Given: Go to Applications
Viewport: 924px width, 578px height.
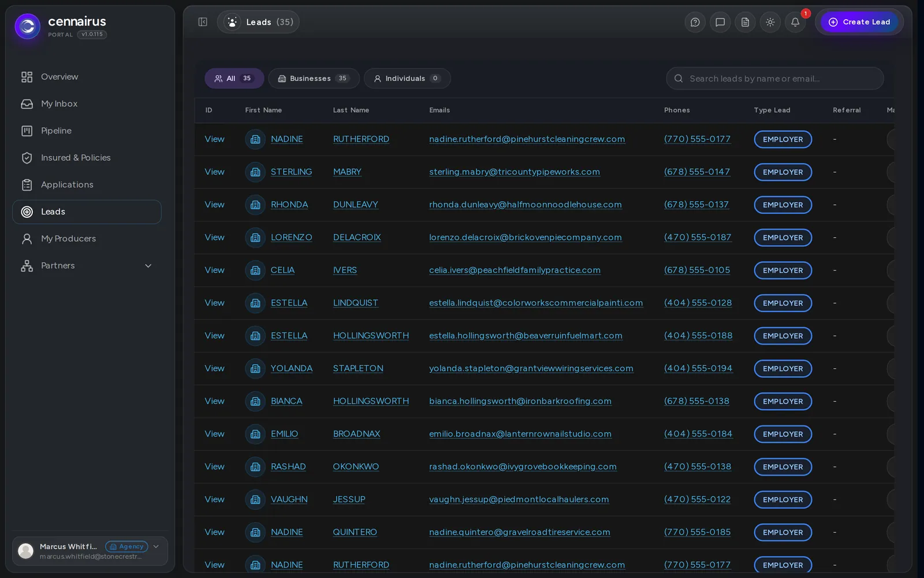Looking at the screenshot, I should tap(87, 185).
